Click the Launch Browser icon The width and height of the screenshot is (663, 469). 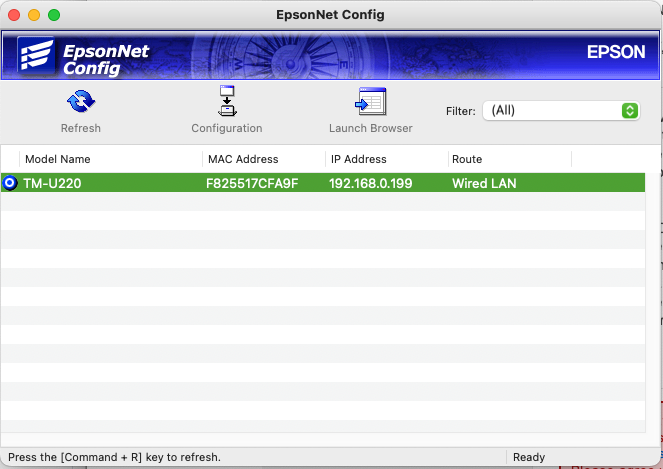point(370,101)
